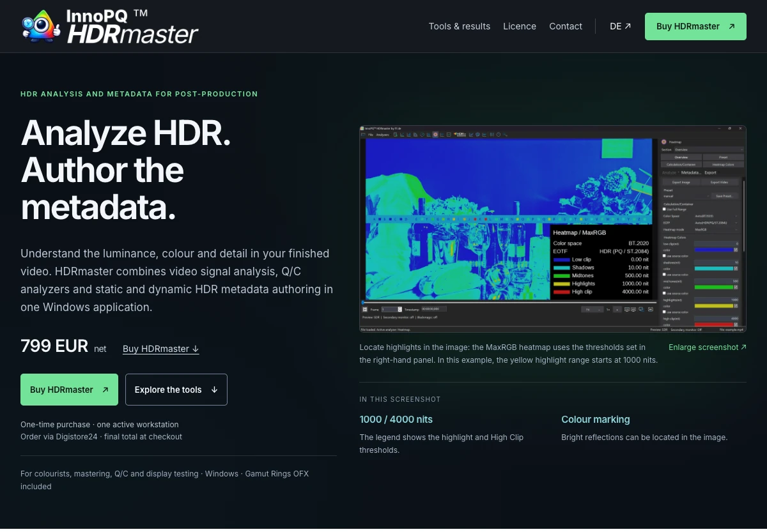
Task: Click the Explore the tools button
Action: click(176, 390)
